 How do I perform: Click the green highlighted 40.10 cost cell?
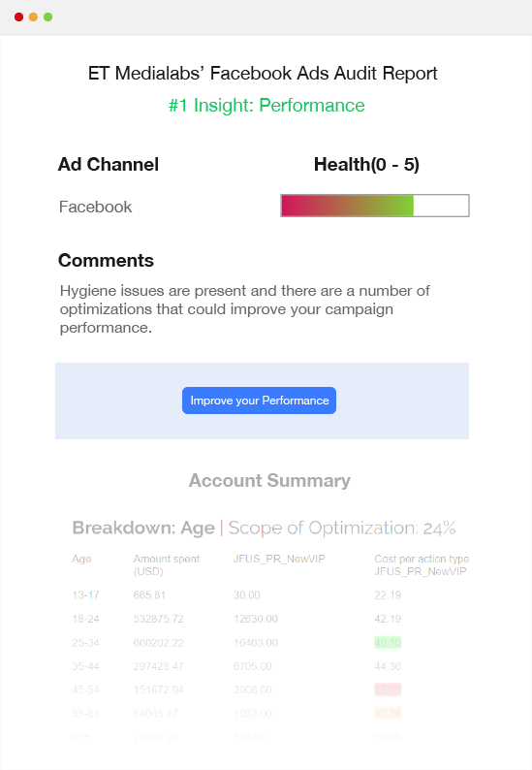pyautogui.click(x=388, y=643)
